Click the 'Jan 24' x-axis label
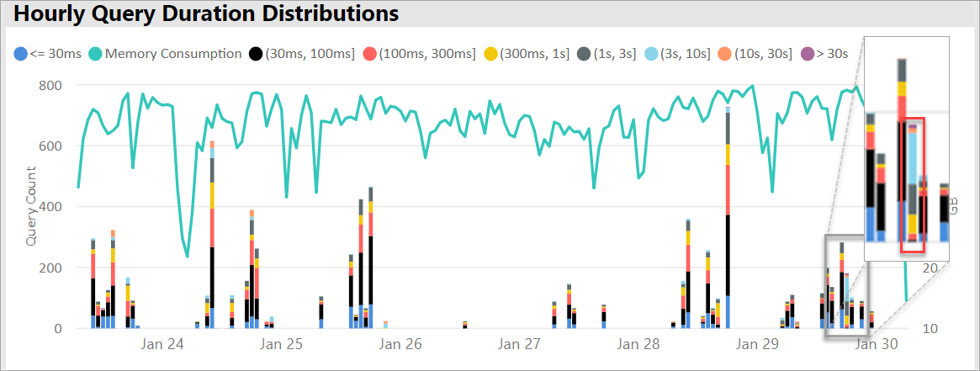Viewport: 980px width, 371px height. 162,343
